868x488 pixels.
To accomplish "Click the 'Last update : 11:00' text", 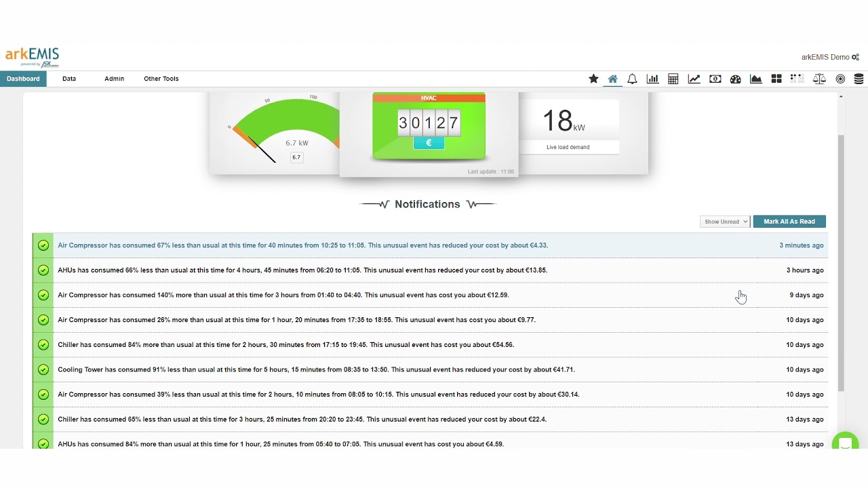I will (x=490, y=171).
